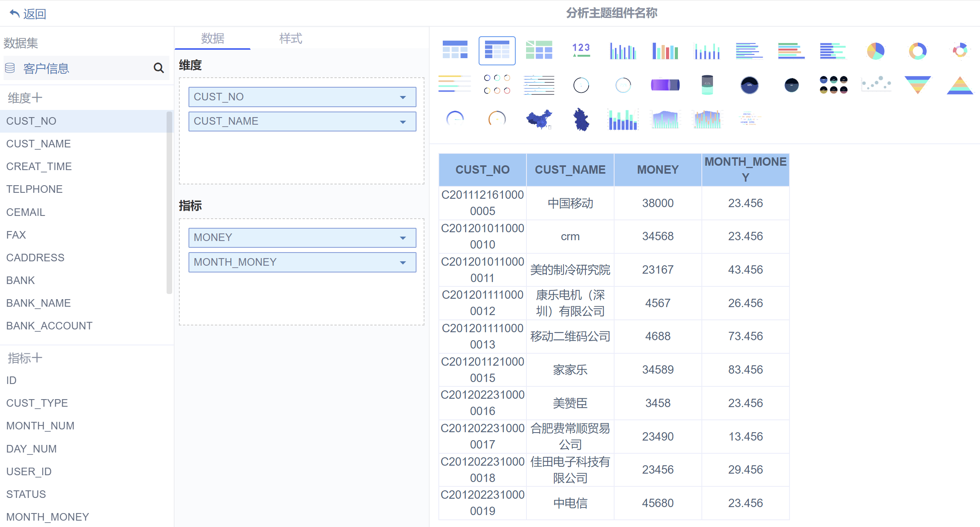Screen dimensions: 980x527
Task: Select the pie chart type
Action: pyautogui.click(x=876, y=51)
